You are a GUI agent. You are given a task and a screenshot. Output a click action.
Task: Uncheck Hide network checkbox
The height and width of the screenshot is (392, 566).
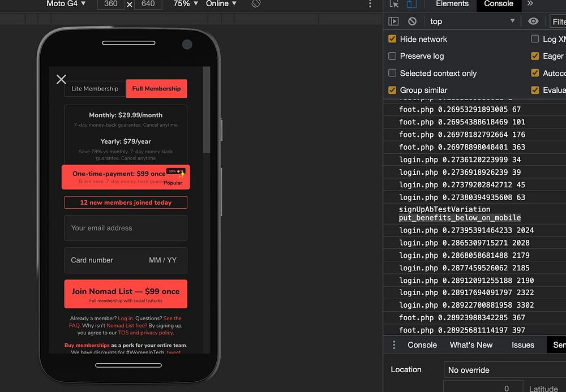tap(392, 38)
